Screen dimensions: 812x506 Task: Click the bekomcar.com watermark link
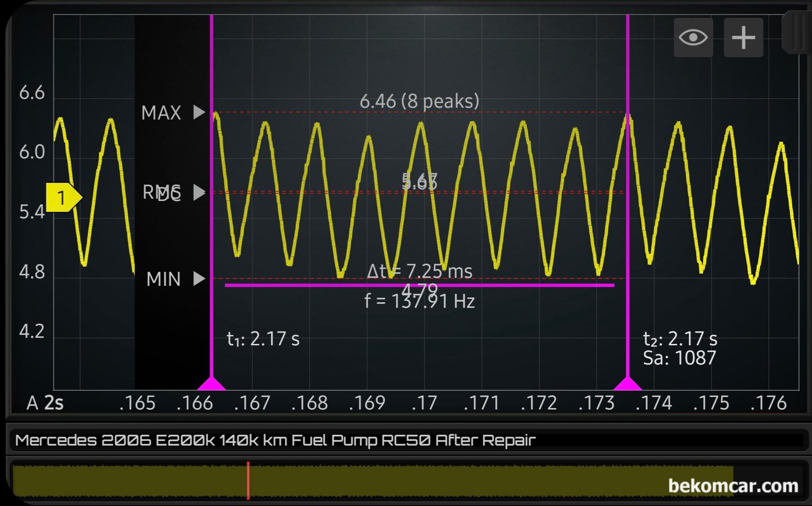point(733,486)
